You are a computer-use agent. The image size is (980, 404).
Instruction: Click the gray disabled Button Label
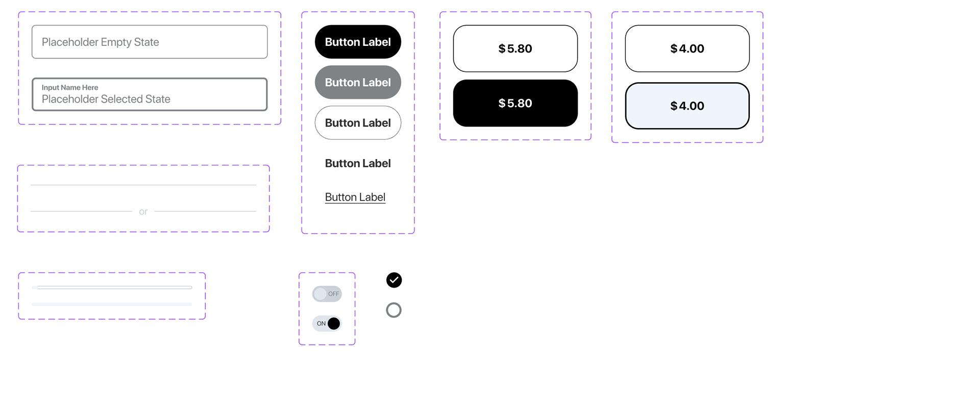point(358,82)
